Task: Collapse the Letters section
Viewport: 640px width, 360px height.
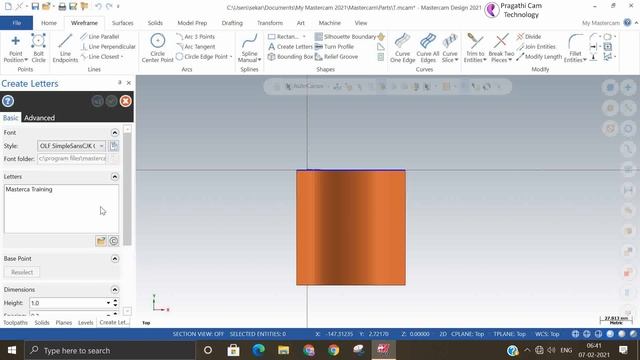Action: pos(115,177)
